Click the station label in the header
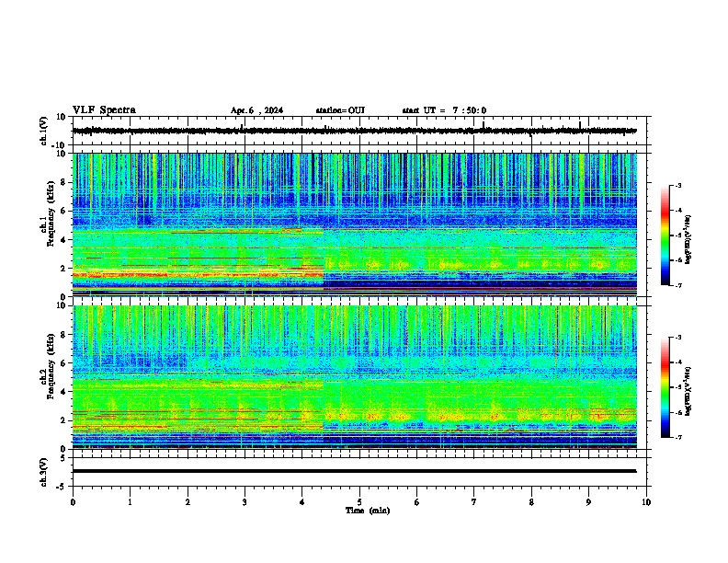This screenshot has height=563, width=728. [340, 110]
